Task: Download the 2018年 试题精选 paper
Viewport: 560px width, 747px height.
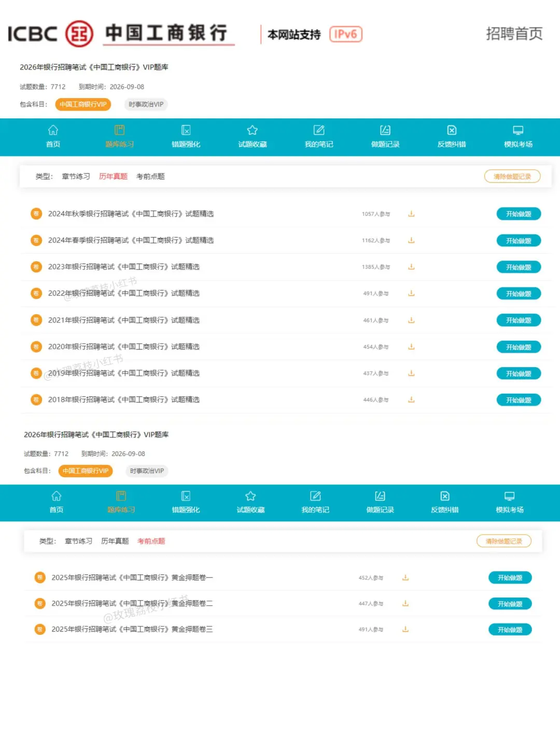Action: (411, 399)
